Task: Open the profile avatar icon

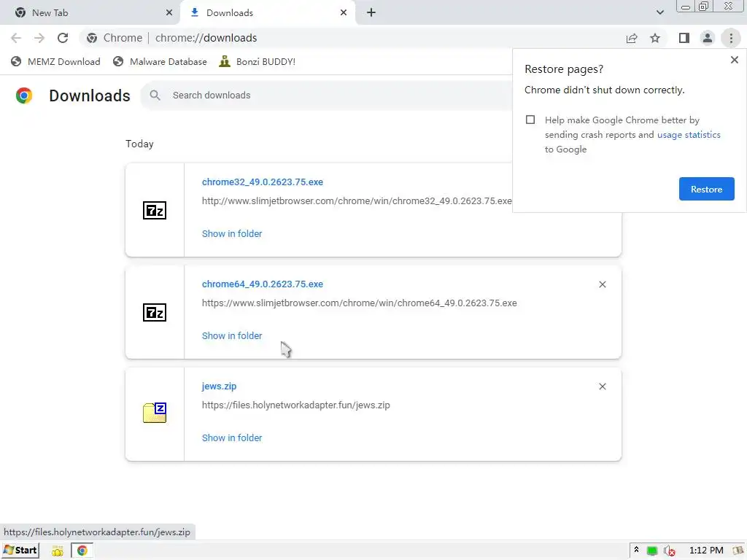Action: coord(708,38)
